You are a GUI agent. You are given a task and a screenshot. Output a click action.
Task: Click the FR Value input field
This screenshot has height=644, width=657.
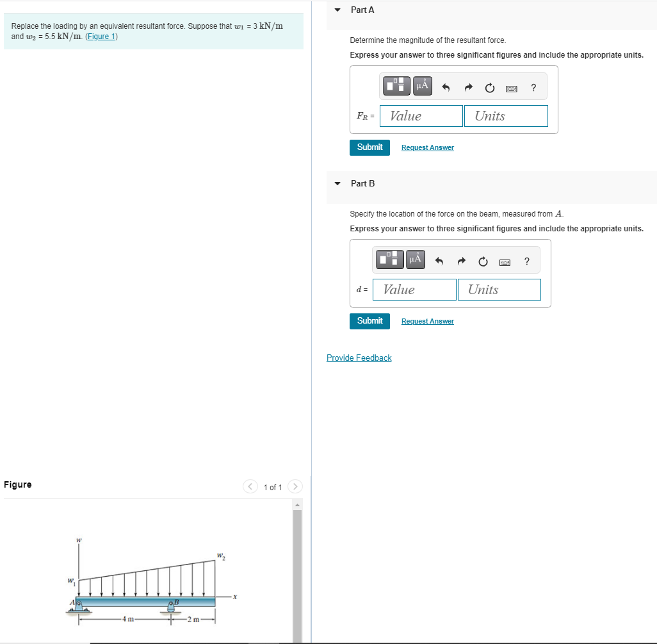click(x=421, y=115)
